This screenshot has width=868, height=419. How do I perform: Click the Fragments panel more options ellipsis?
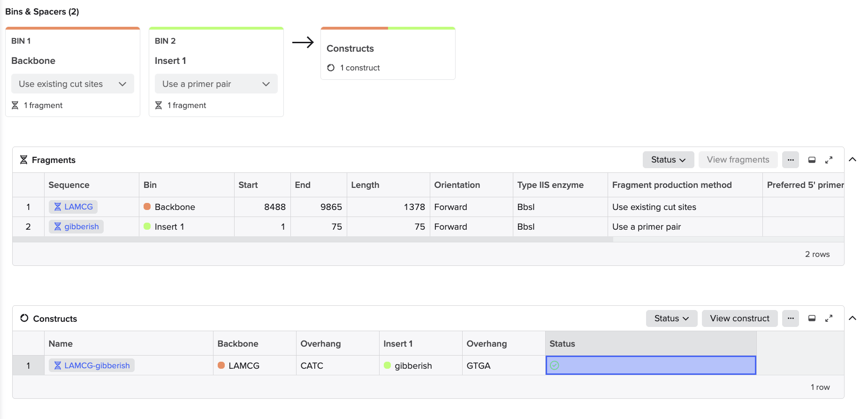pyautogui.click(x=790, y=160)
